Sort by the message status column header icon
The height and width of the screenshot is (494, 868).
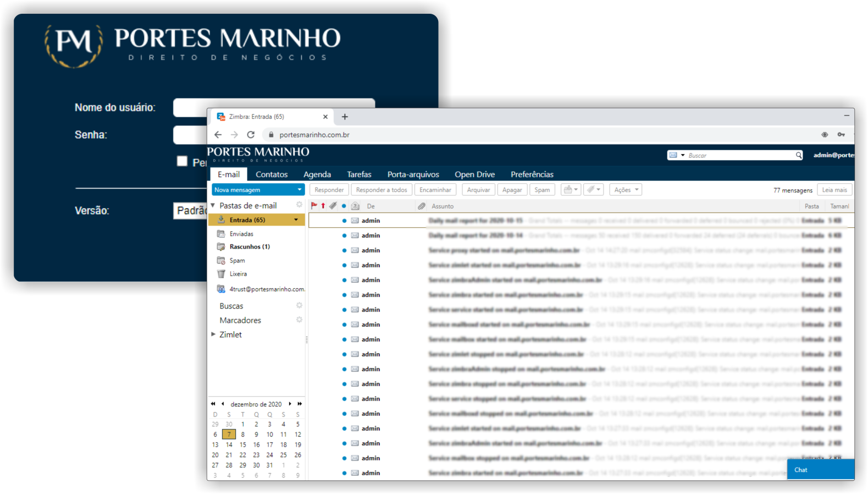pyautogui.click(x=355, y=206)
